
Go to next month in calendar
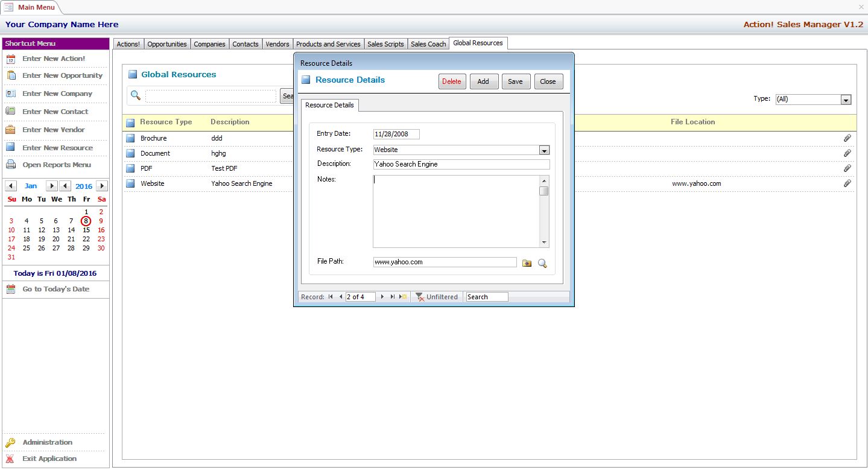(52, 186)
